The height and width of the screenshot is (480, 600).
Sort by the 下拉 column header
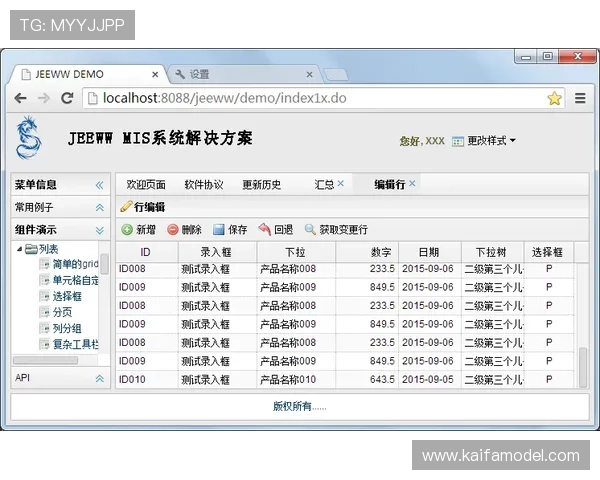point(296,252)
